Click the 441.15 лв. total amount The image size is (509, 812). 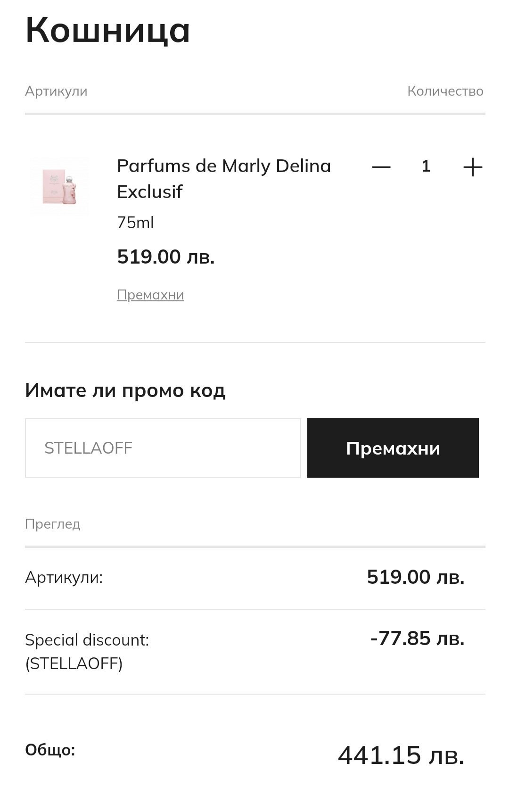pos(401,755)
